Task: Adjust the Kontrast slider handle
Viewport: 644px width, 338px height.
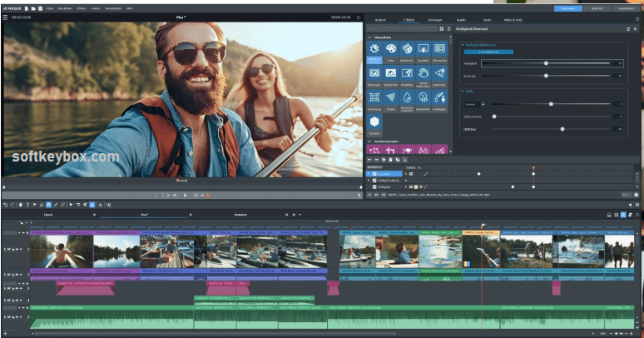Action: pos(546,76)
